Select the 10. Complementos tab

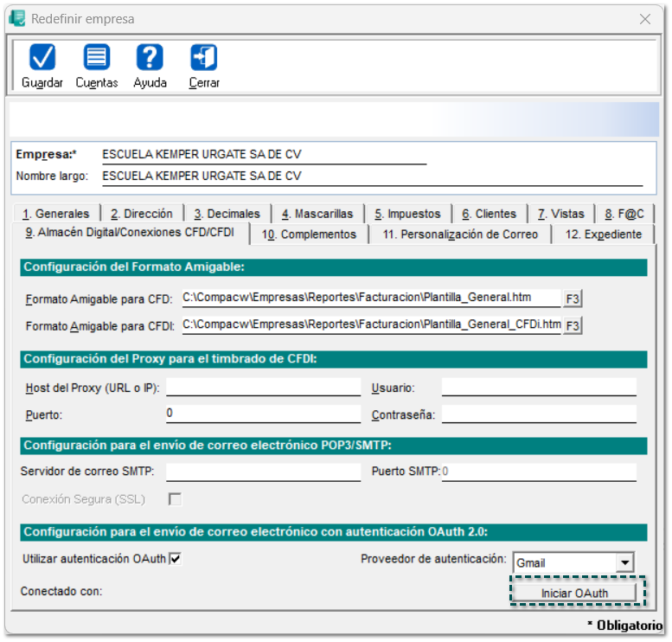pos(309,234)
